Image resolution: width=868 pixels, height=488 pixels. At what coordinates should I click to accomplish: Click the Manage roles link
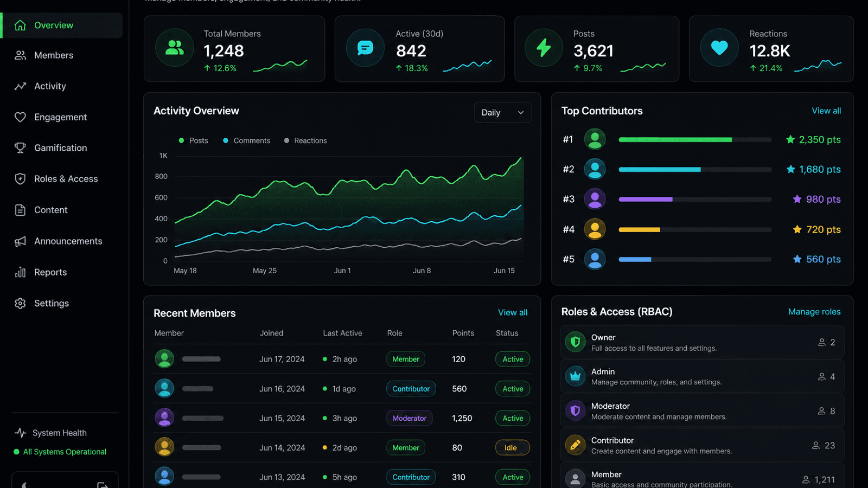(814, 312)
